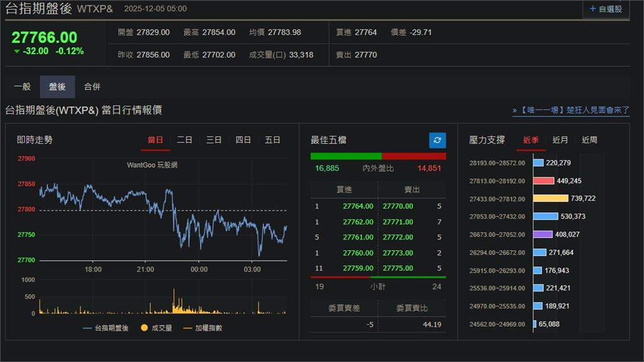644x362 pixels.
Task: Refresh the 最佳五檔 quote panel
Action: click(x=436, y=140)
